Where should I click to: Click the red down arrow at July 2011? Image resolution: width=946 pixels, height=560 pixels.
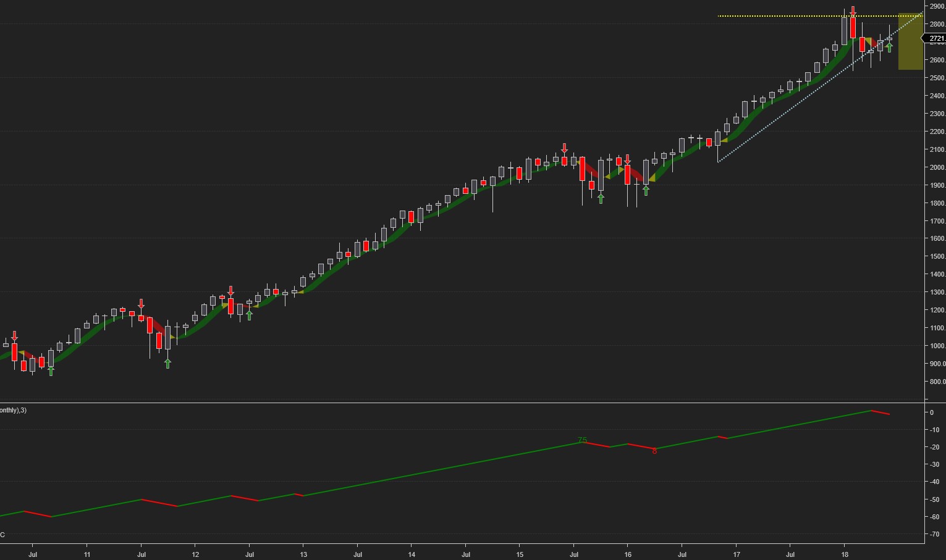(x=141, y=304)
